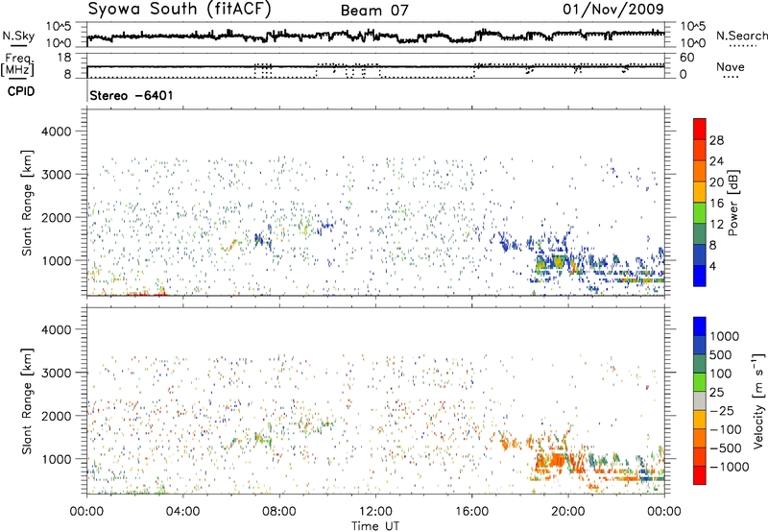768x532 pixels.
Task: Click the '20:00' time tick label
Action: click(x=568, y=512)
